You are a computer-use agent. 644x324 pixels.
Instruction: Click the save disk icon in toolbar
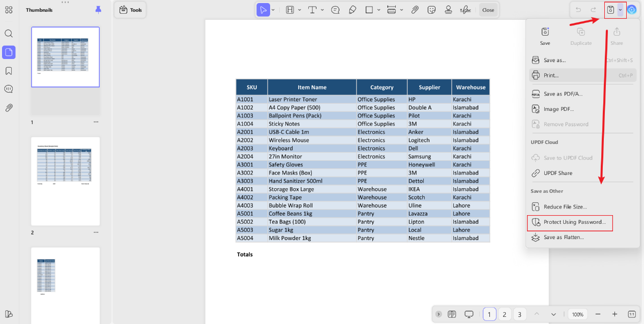pos(610,10)
